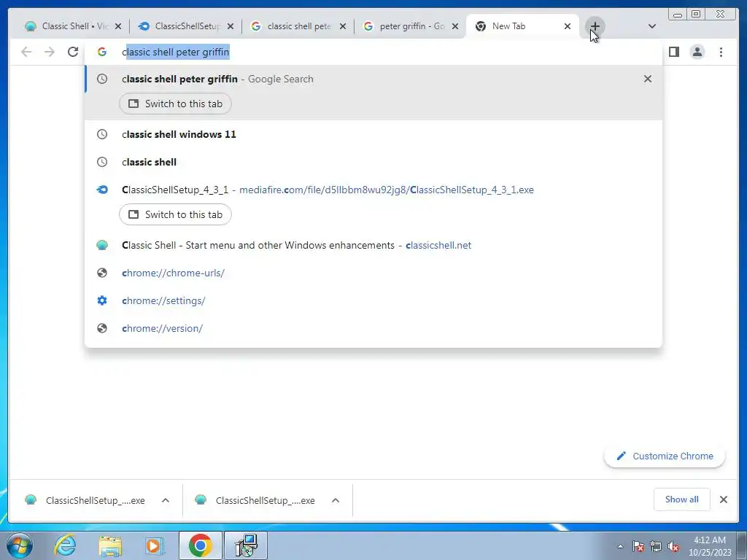Viewport: 747px width, 560px height.
Task: Open classicshell.net suggestion
Action: 373,245
